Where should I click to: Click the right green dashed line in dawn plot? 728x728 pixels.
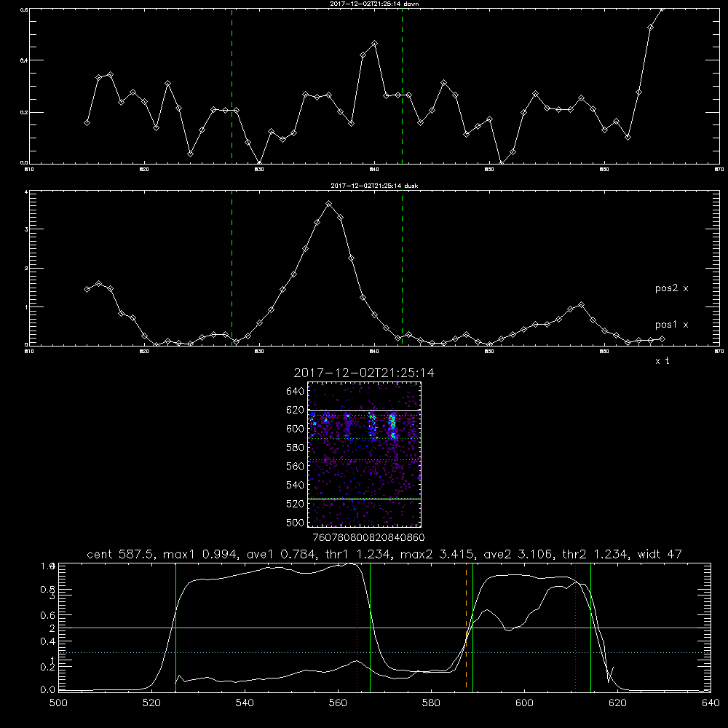coord(402,86)
